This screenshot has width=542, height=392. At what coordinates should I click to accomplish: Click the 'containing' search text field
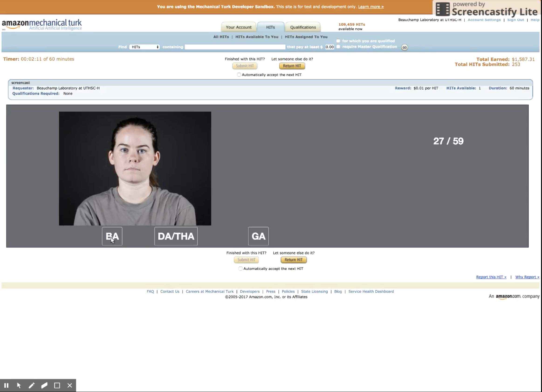click(235, 47)
